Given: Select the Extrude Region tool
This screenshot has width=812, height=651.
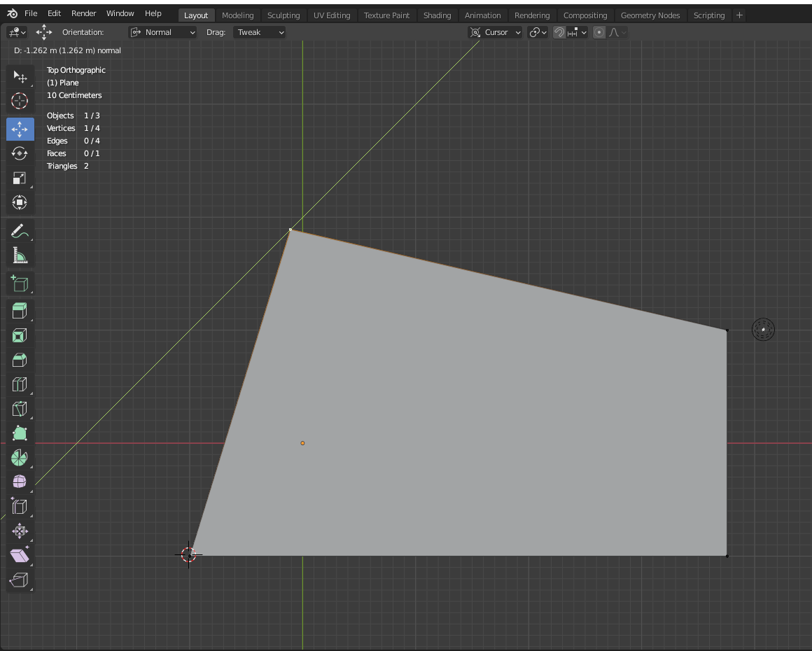Looking at the screenshot, I should pos(20,311).
